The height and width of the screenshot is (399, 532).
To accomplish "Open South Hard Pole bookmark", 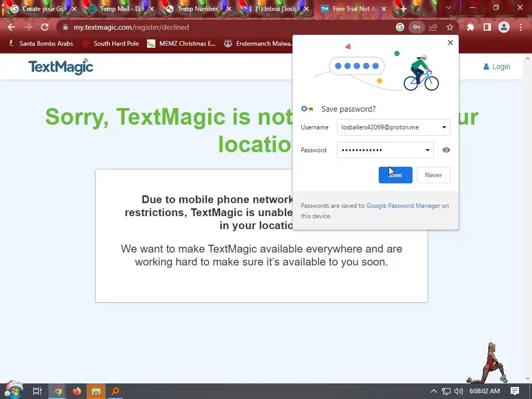I will point(111,44).
